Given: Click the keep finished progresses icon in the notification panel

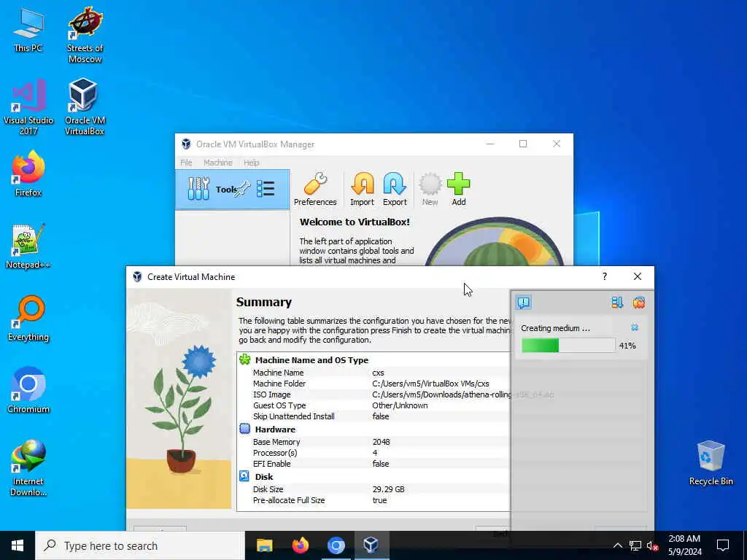Looking at the screenshot, I should click(x=617, y=303).
